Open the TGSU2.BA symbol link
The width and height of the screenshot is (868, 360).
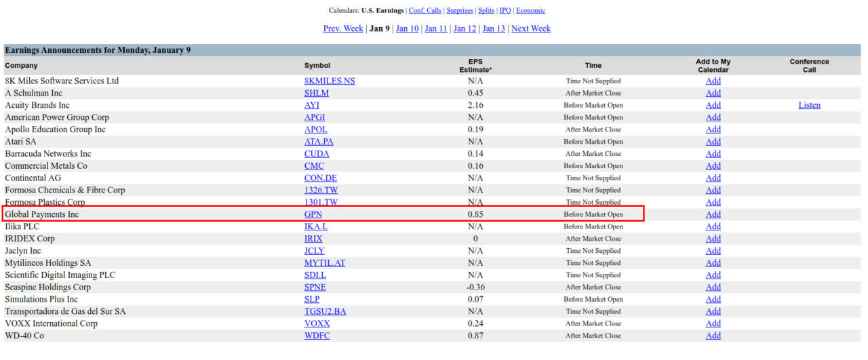click(325, 312)
